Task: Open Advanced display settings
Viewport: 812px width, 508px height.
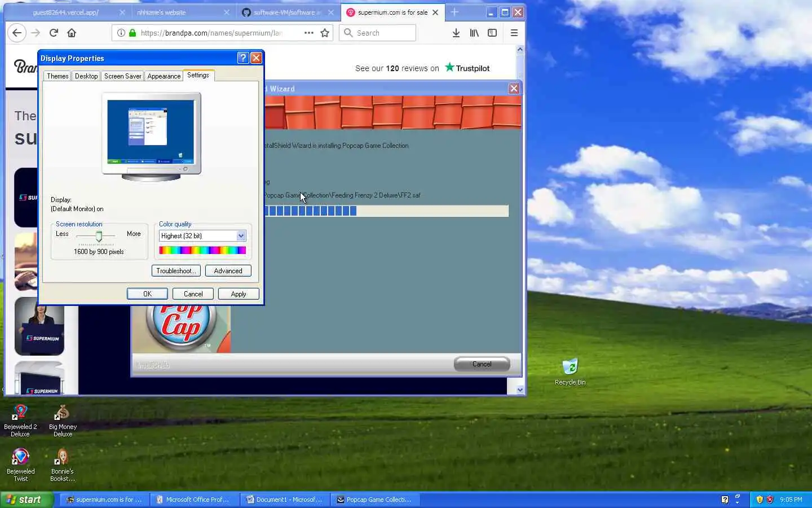Action: click(228, 271)
